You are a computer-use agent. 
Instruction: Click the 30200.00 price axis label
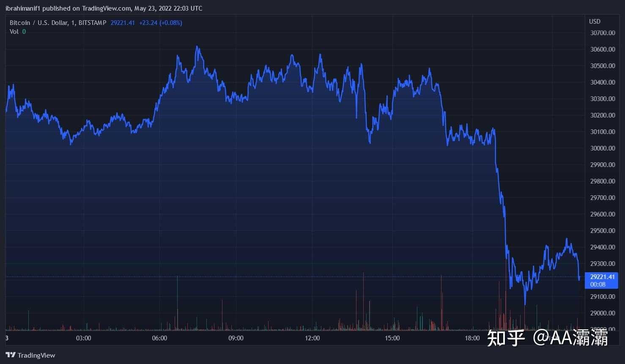[x=603, y=115]
